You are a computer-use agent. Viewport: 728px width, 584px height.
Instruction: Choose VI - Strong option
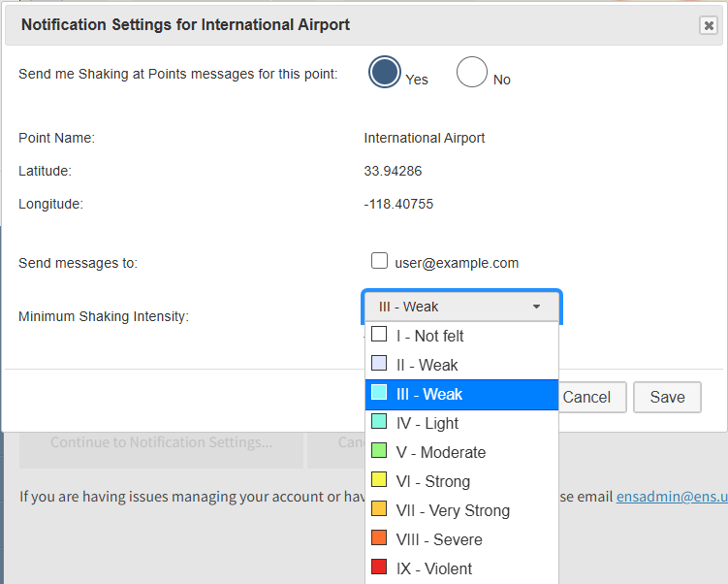461,481
